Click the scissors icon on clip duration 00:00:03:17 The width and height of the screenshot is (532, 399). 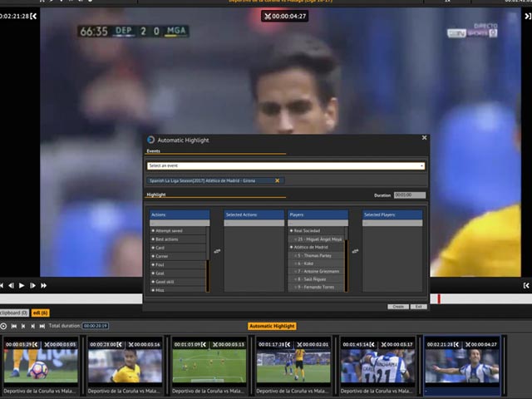(x=383, y=344)
